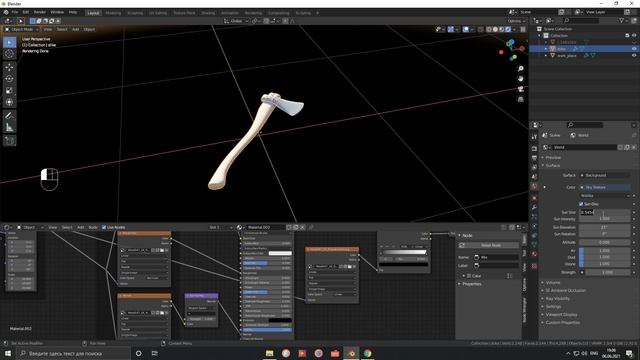Viewport: 640px width, 360px height.
Task: Toggle visibility of selected outliner object
Action: click(x=634, y=49)
